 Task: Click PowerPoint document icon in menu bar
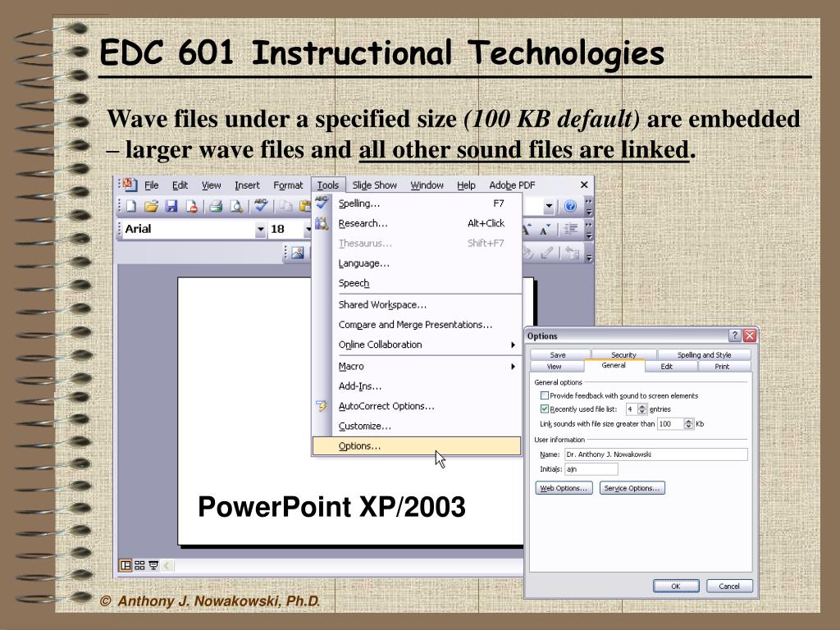point(129,185)
